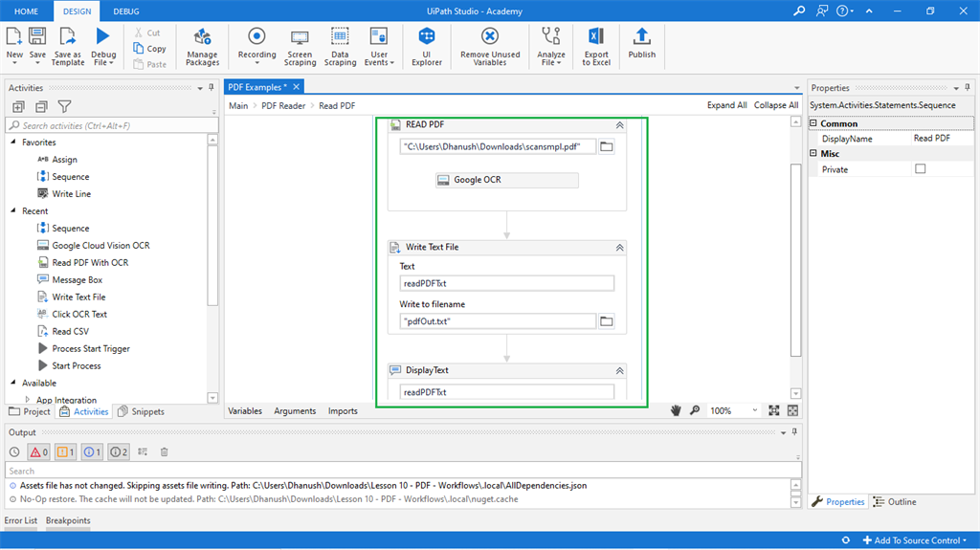This screenshot has width=980, height=550.
Task: Click Add To Source Control
Action: point(914,540)
